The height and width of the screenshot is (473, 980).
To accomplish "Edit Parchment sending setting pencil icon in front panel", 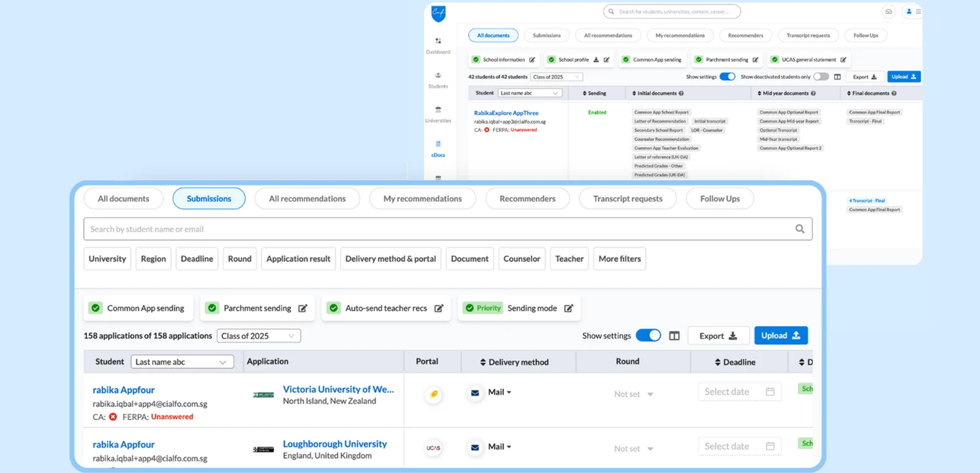I will click(x=303, y=308).
